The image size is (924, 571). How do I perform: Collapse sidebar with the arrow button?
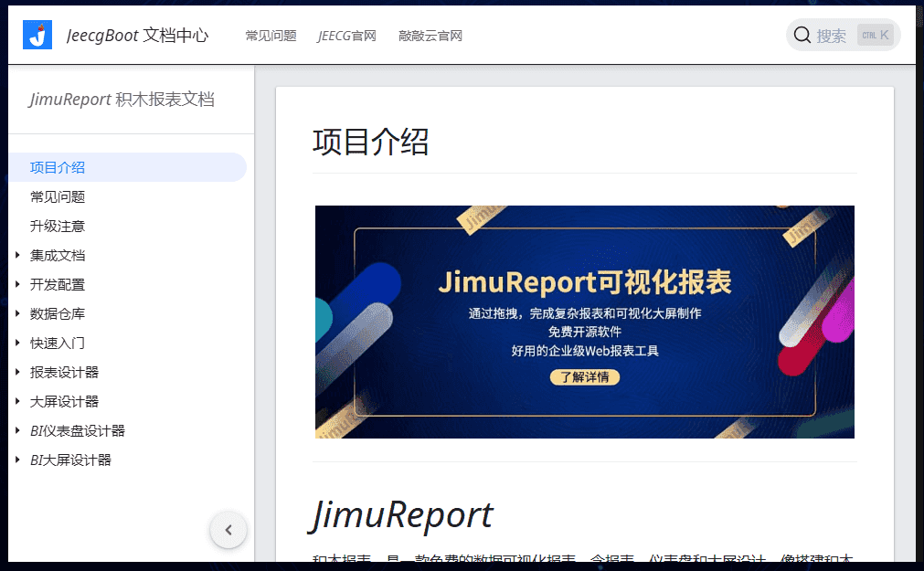coord(228,530)
